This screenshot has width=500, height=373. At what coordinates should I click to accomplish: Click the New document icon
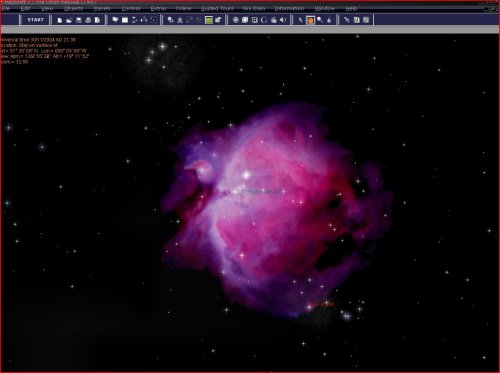(59, 20)
